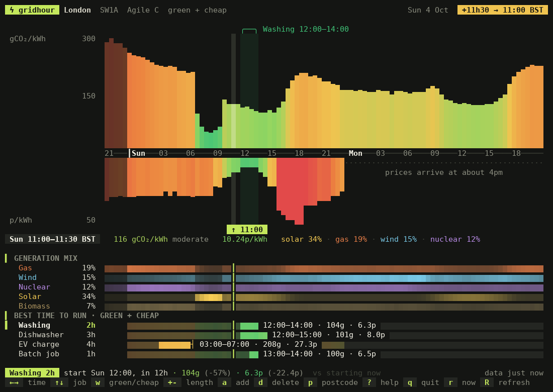Click the gCO₂/kWh axis label
This screenshot has width=553, height=392.
pos(28,38)
